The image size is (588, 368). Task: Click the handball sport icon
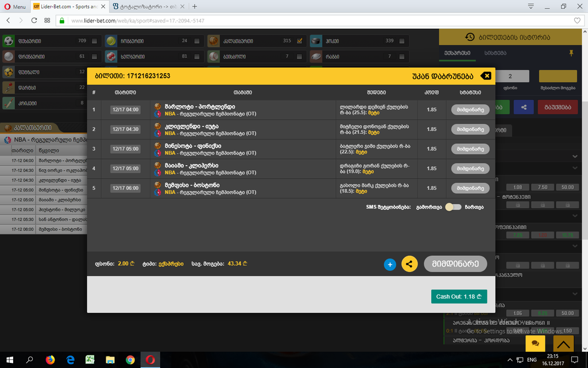111,56
